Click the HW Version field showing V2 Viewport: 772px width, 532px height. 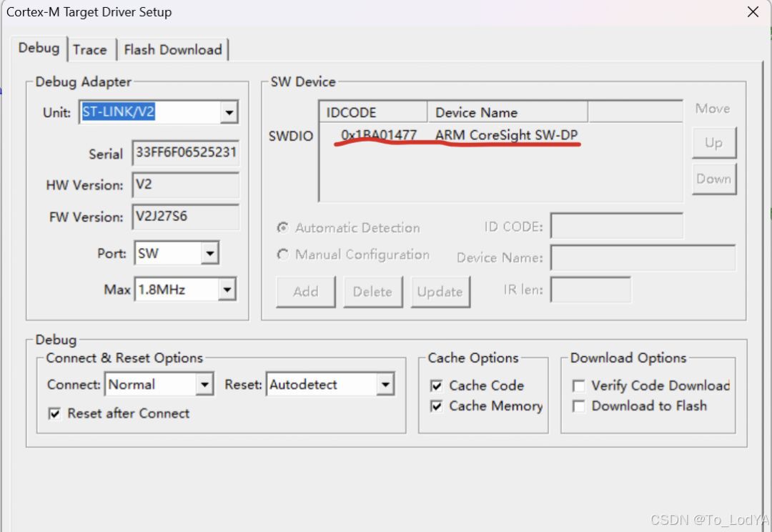[186, 184]
